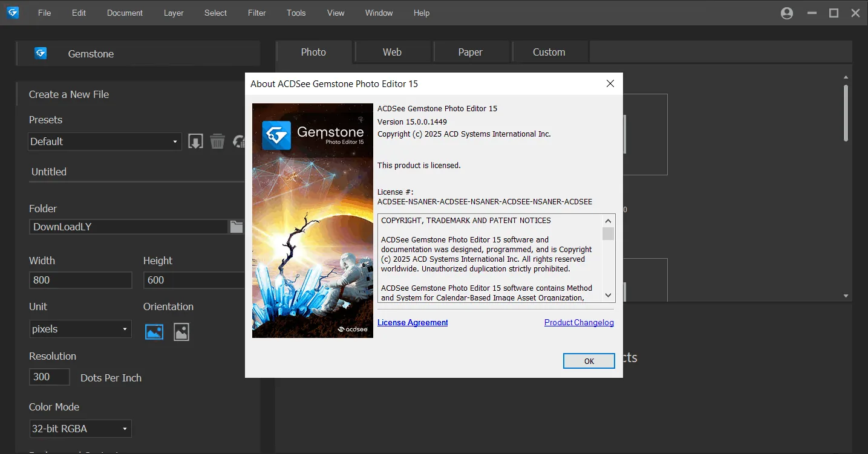Open the user account profile icon
This screenshot has height=454, width=868.
tap(787, 13)
